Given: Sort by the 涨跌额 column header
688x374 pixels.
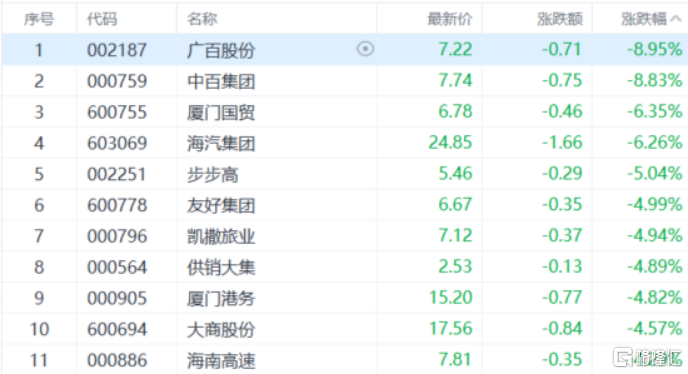Looking at the screenshot, I should (560, 19).
